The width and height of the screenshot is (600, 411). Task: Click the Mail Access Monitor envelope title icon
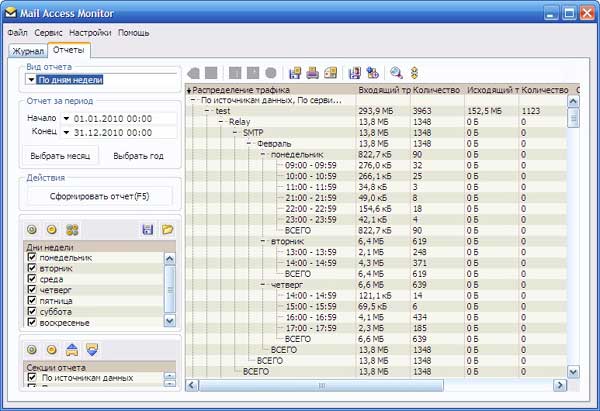click(11, 13)
